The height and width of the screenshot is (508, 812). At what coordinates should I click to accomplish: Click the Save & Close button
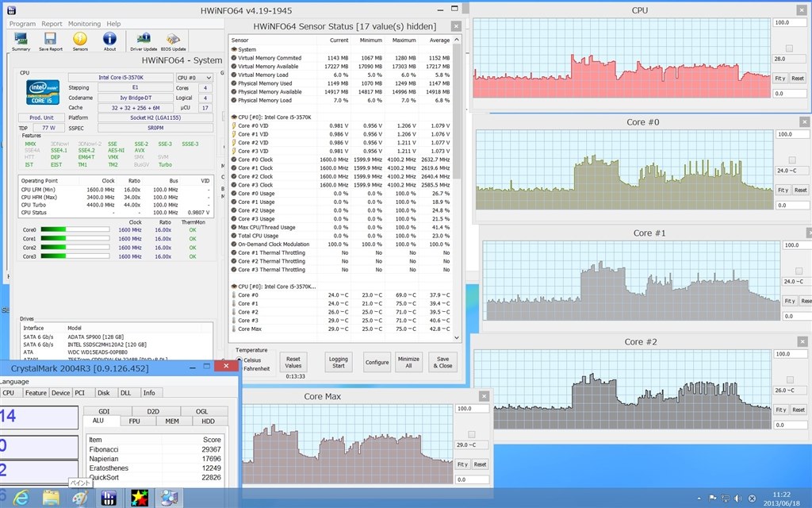(442, 362)
